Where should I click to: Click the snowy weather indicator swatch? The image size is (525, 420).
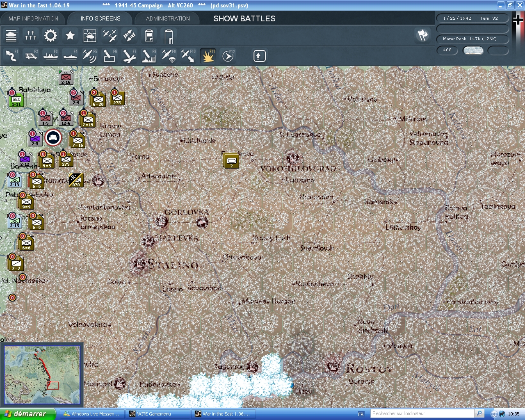click(473, 50)
